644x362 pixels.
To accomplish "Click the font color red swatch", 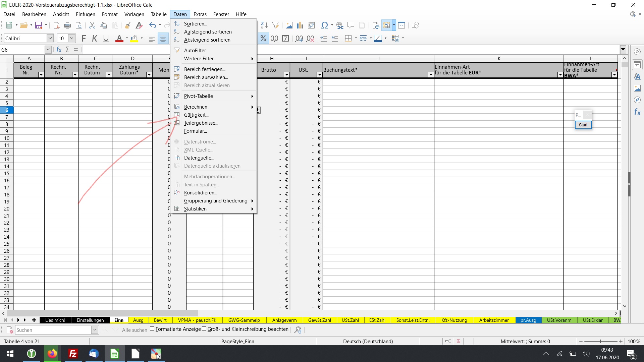I will [x=119, y=39].
